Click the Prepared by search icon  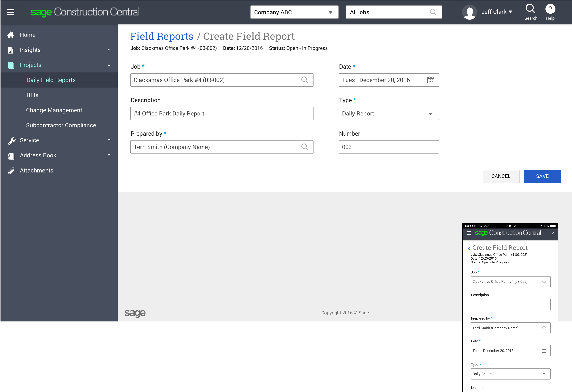click(x=304, y=147)
